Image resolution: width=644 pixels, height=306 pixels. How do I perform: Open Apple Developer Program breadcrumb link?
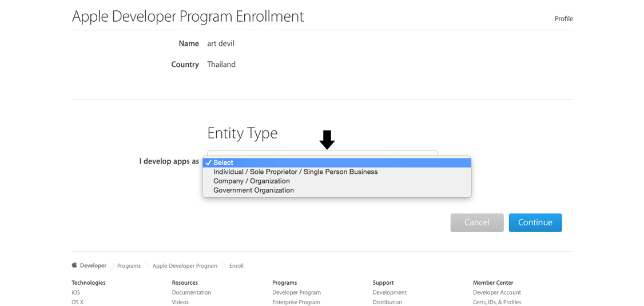pyautogui.click(x=185, y=266)
